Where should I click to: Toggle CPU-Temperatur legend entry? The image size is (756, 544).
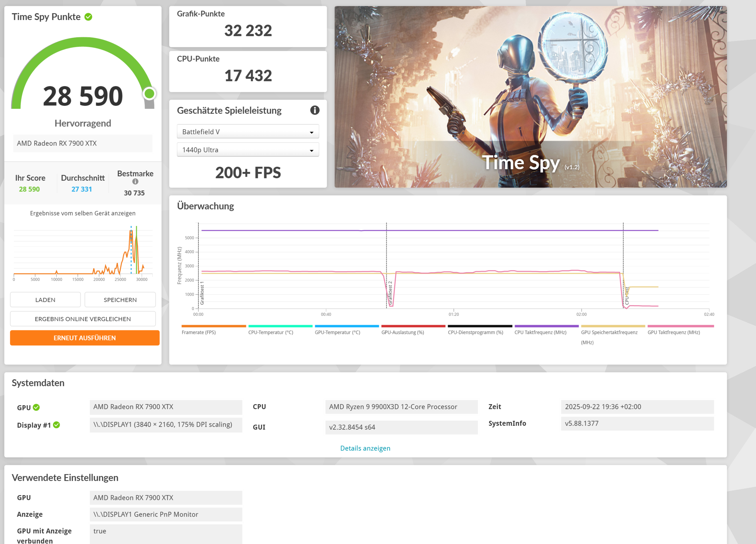tap(270, 332)
